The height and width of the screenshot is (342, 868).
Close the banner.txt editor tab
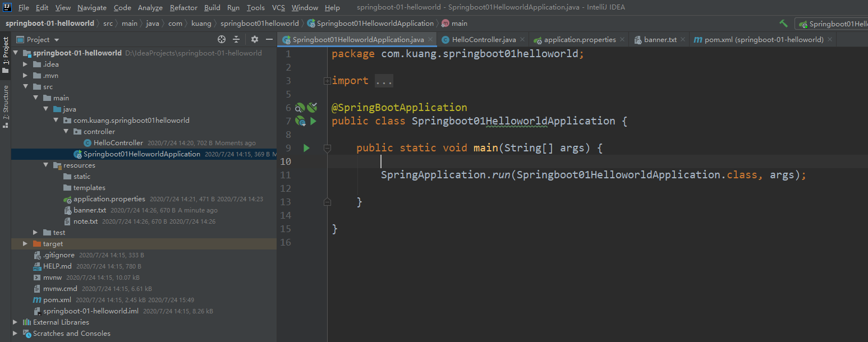pyautogui.click(x=683, y=40)
